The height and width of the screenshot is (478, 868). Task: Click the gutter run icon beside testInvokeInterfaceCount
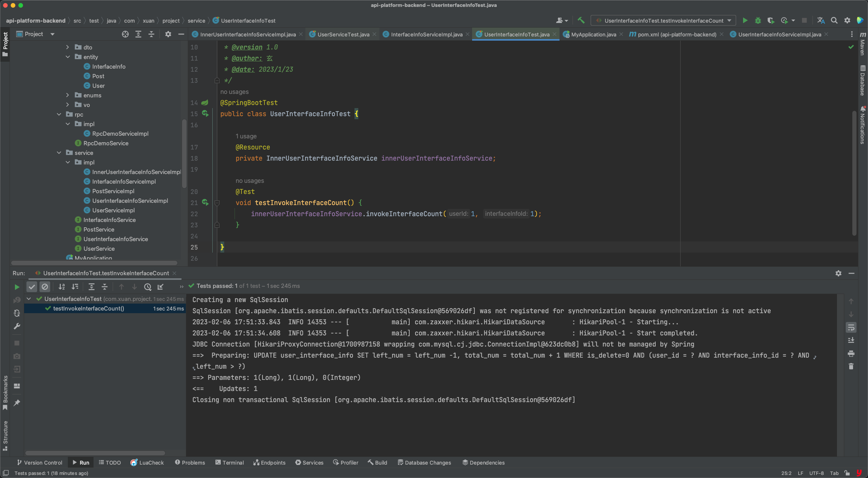[205, 202]
